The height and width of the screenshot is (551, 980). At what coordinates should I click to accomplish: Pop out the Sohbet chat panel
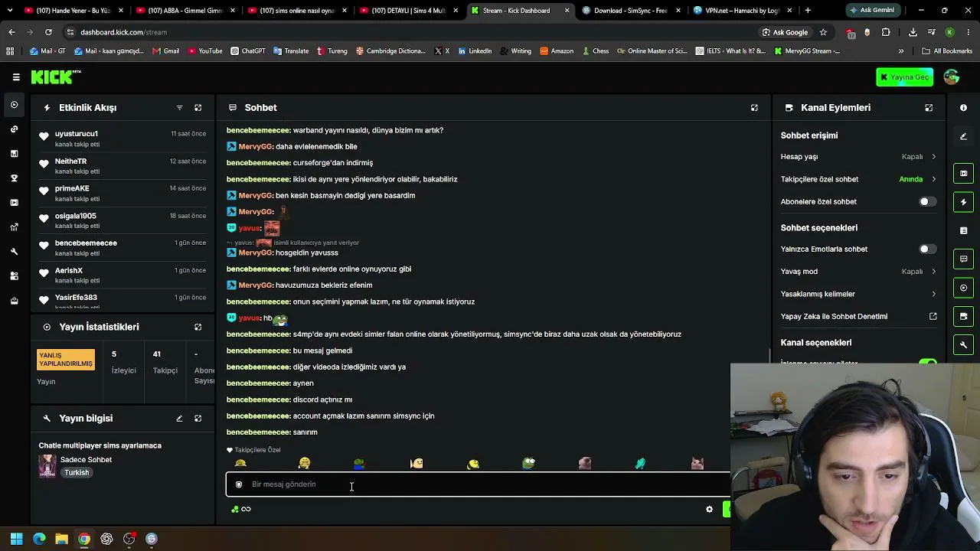coord(754,108)
